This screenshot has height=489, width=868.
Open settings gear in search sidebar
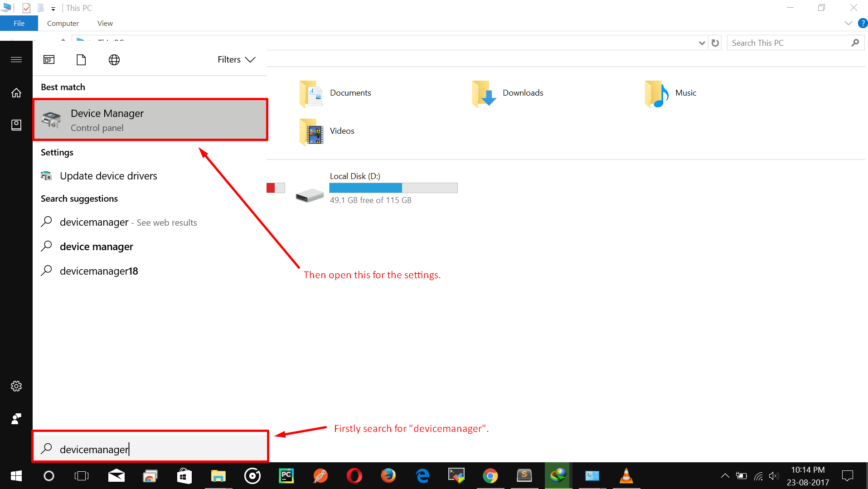click(x=16, y=386)
